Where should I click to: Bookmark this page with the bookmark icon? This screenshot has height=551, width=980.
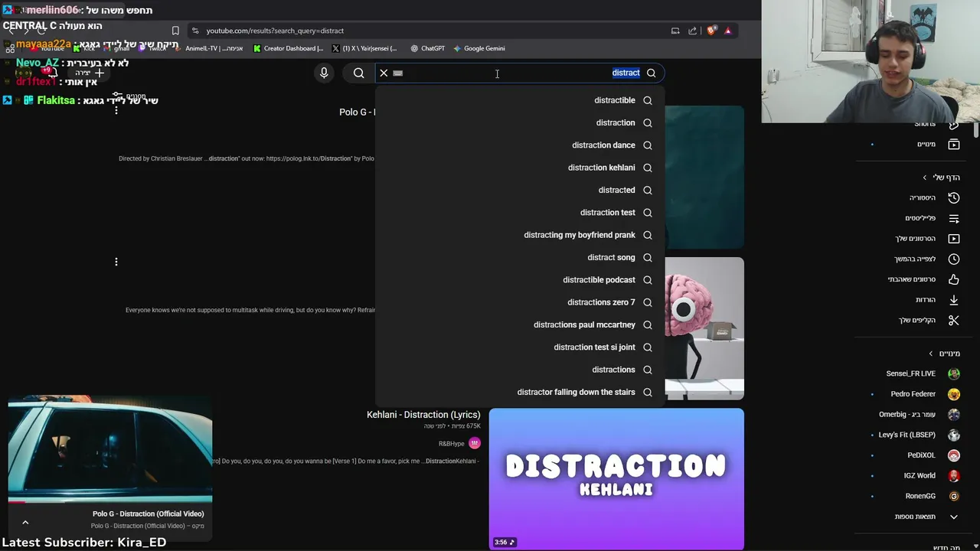coord(175,31)
